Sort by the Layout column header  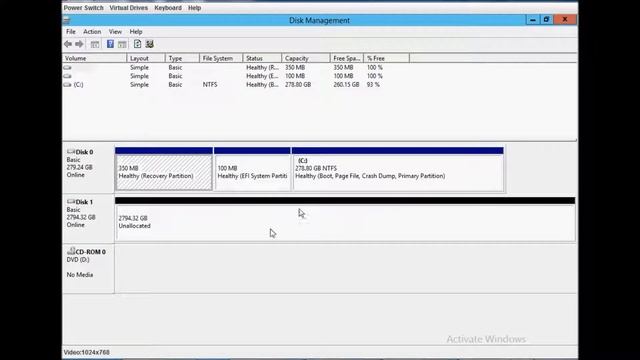pos(146,58)
